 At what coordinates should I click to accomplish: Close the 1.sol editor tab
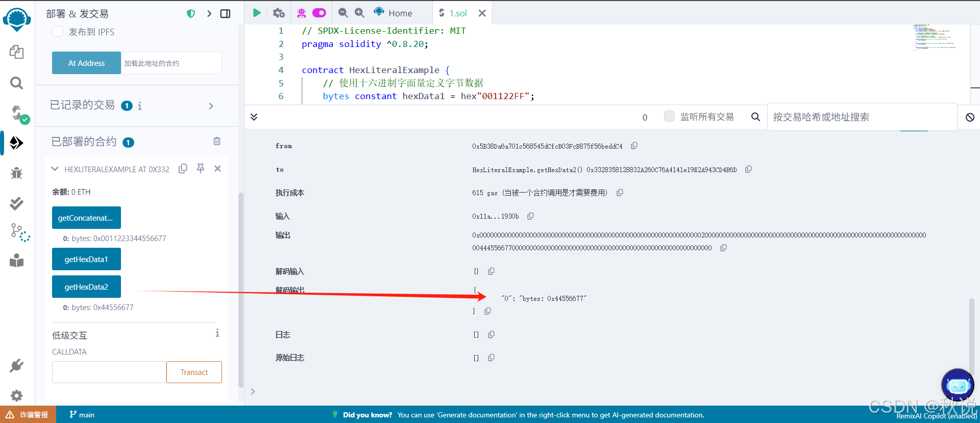pos(482,13)
